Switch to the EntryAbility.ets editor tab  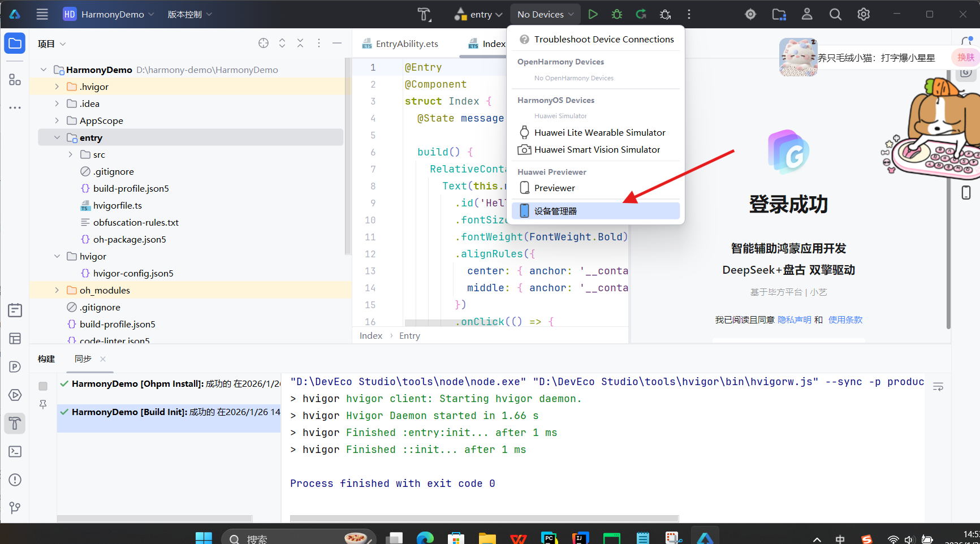400,44
